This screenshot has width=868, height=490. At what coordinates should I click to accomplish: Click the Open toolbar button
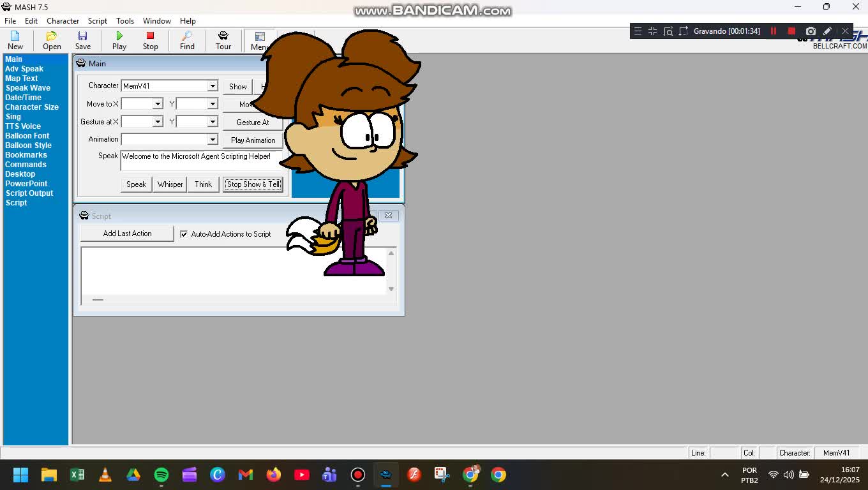click(x=52, y=40)
